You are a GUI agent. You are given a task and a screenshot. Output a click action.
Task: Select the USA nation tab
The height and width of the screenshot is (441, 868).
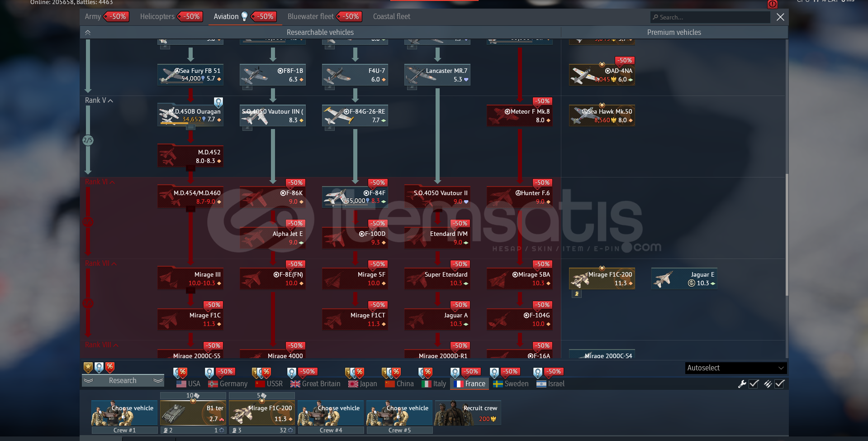(188, 383)
